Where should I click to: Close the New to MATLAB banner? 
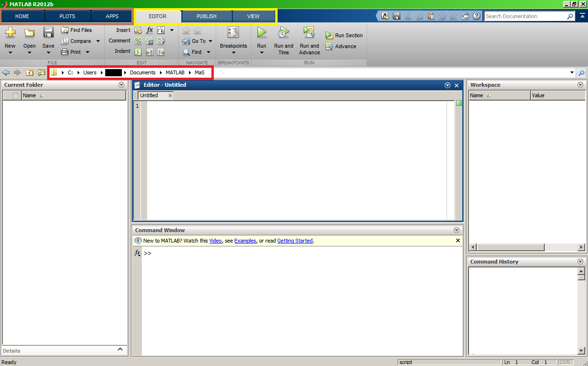(458, 241)
